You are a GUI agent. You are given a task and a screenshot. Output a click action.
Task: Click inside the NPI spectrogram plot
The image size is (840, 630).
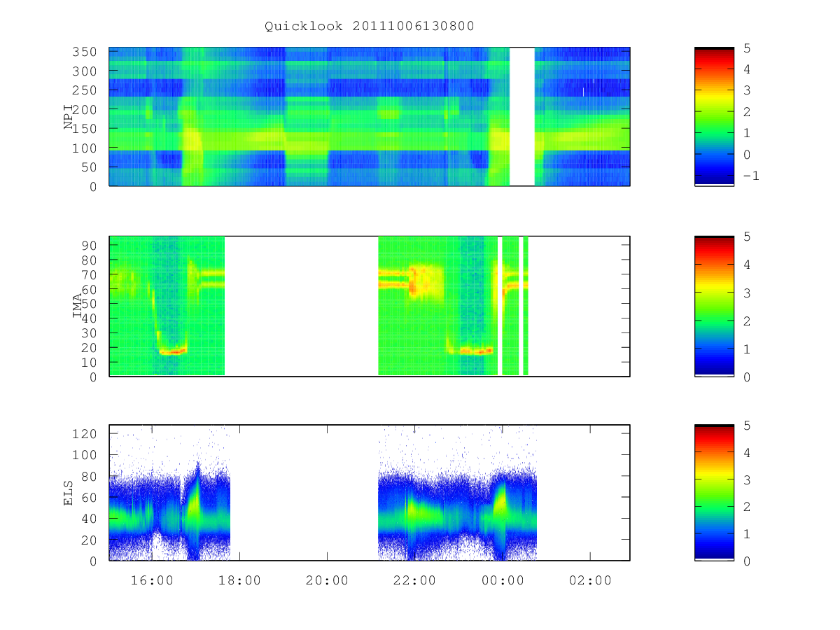coord(370,116)
